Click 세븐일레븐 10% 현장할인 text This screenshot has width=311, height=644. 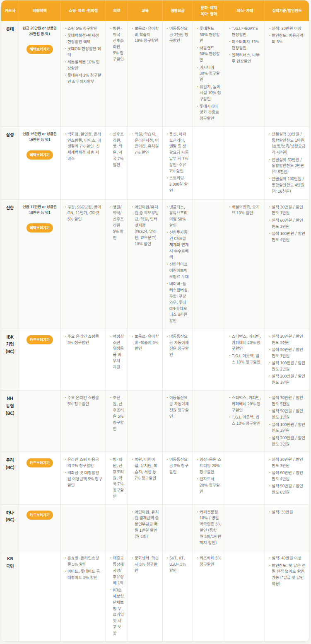click(84, 65)
